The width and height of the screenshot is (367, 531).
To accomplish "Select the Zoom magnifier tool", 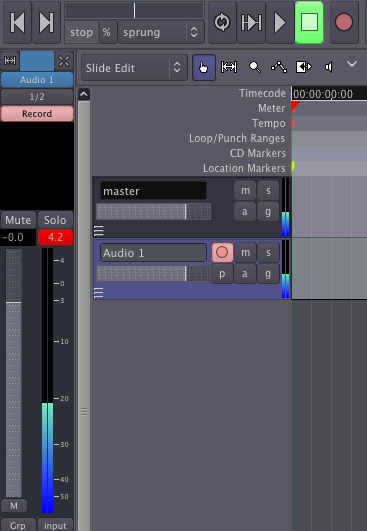I will pos(255,67).
